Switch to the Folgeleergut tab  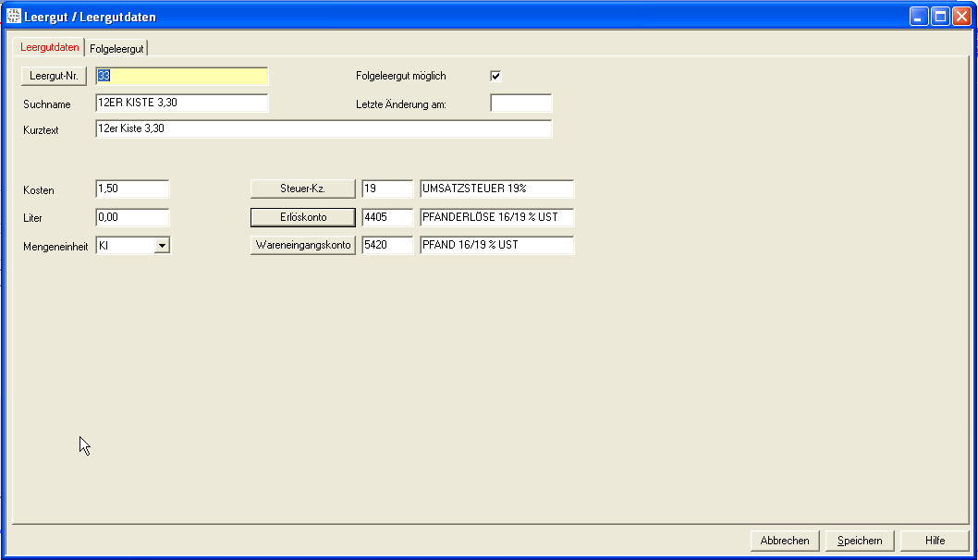(116, 48)
